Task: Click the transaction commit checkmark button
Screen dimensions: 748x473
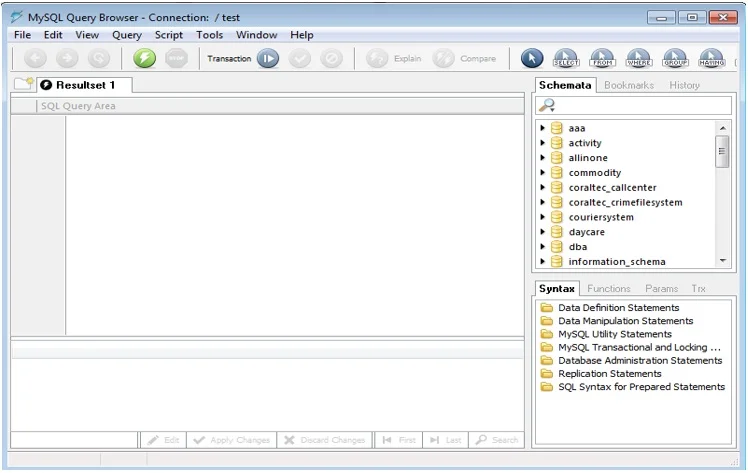Action: (x=300, y=59)
